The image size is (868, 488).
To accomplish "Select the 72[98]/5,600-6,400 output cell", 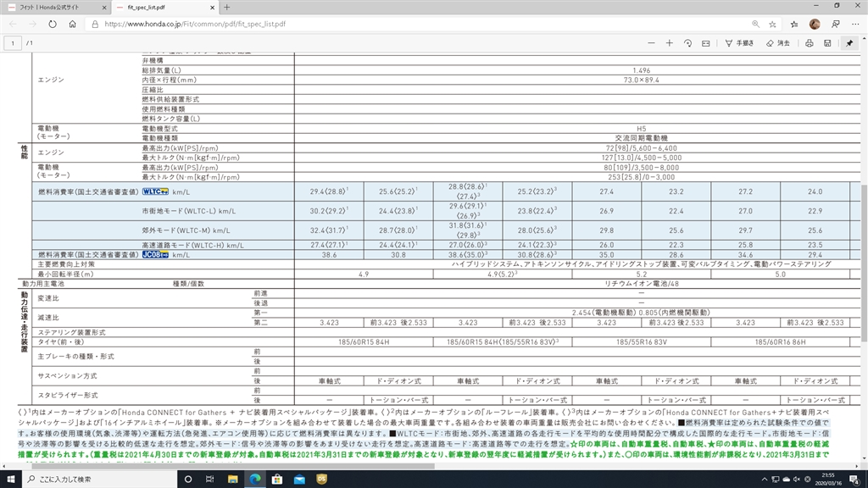I will (641, 147).
